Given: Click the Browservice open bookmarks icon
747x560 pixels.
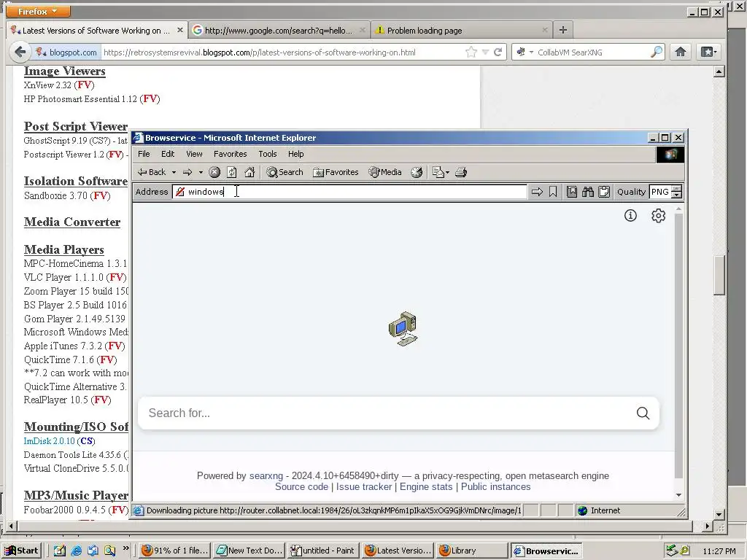Looking at the screenshot, I should [572, 192].
